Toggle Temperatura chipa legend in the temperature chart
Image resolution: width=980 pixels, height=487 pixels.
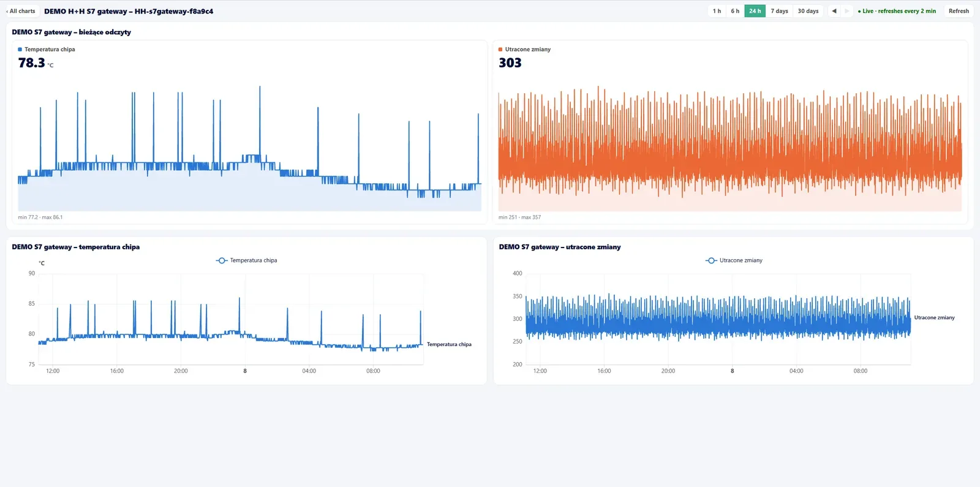247,260
